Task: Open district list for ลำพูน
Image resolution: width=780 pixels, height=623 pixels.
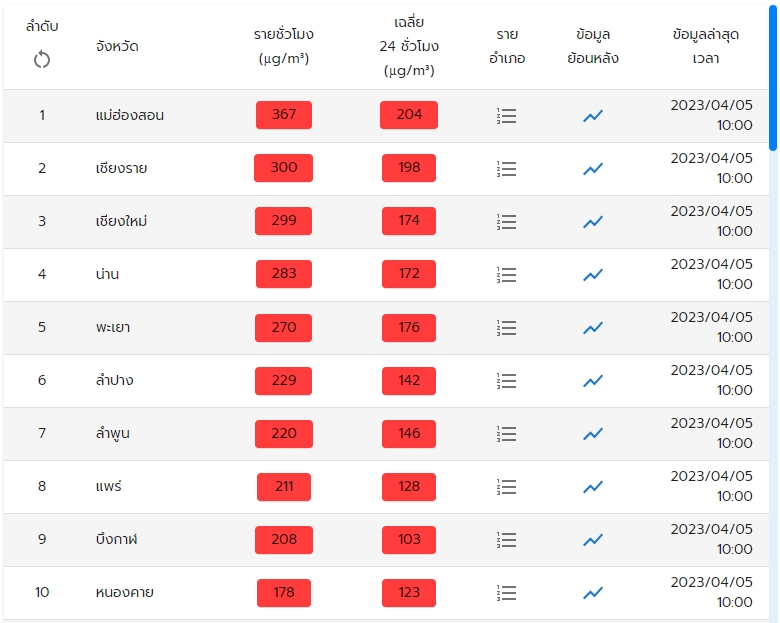Action: pos(507,434)
